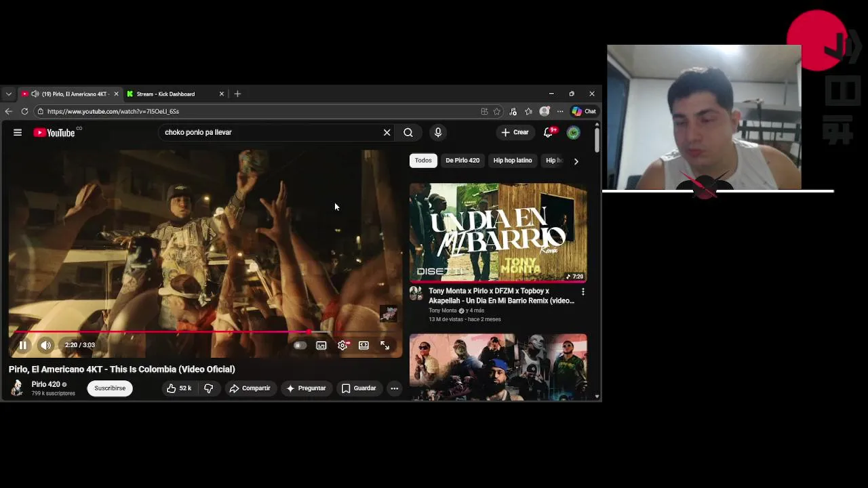
Task: Click the Preguntar button
Action: [306, 388]
